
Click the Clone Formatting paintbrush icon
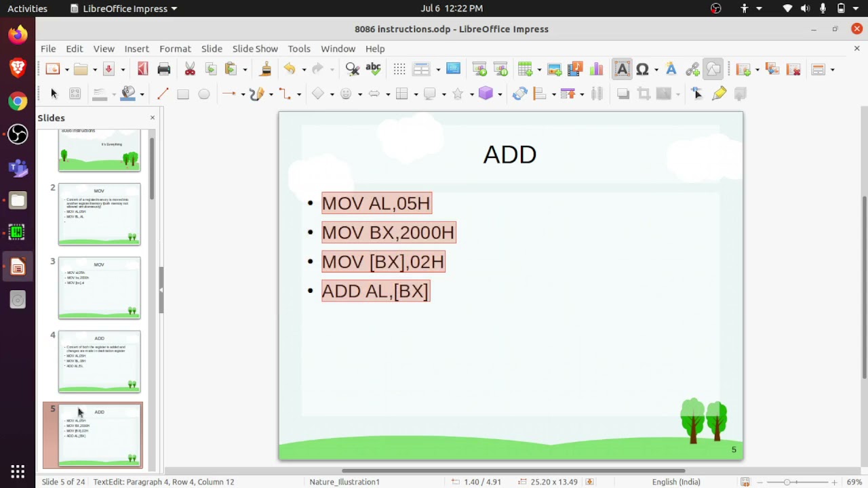tap(266, 68)
